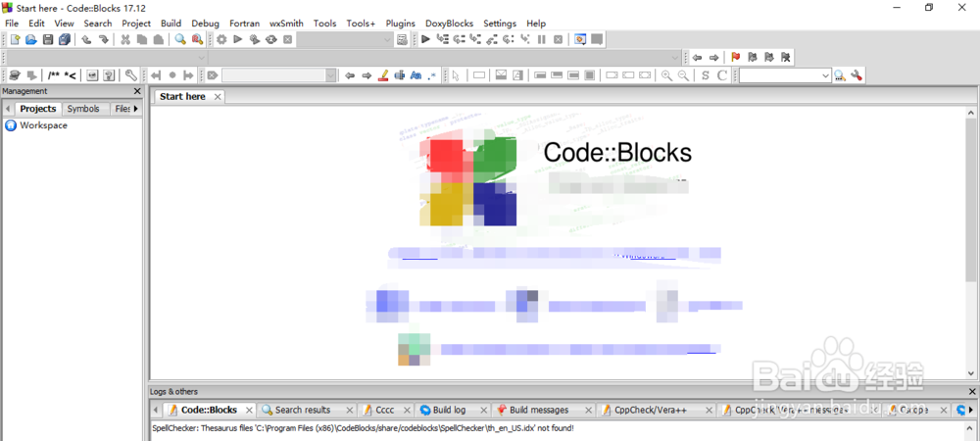Toggle the C comment button

pos(722,75)
